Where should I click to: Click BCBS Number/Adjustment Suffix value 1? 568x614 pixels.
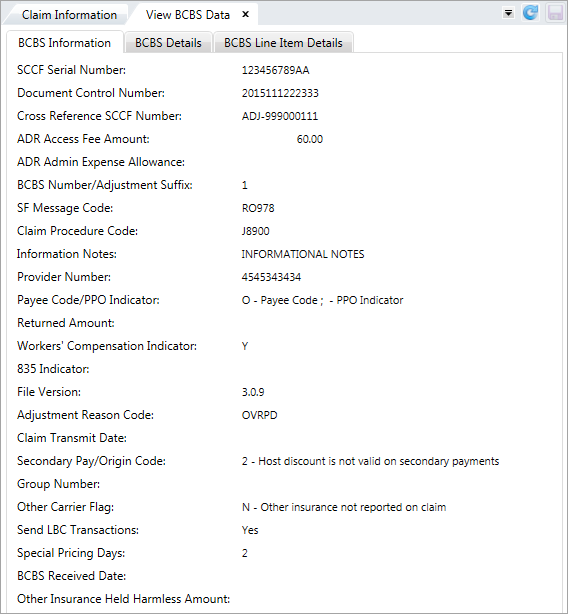click(x=245, y=185)
